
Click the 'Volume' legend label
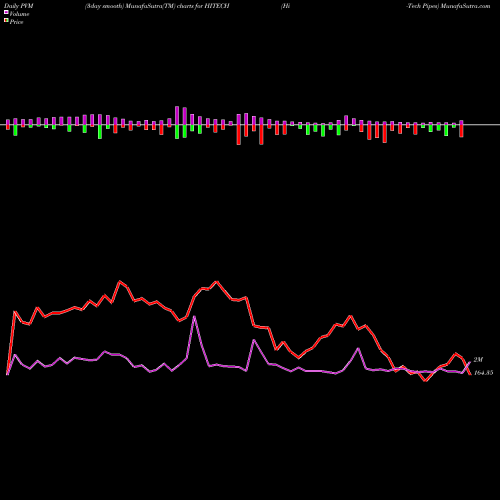[x=19, y=14]
